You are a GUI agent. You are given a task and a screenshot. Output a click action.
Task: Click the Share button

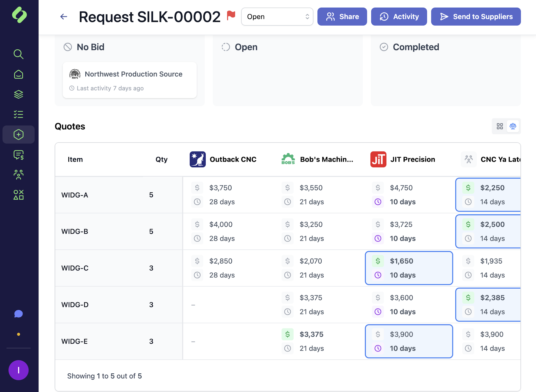[x=342, y=16]
